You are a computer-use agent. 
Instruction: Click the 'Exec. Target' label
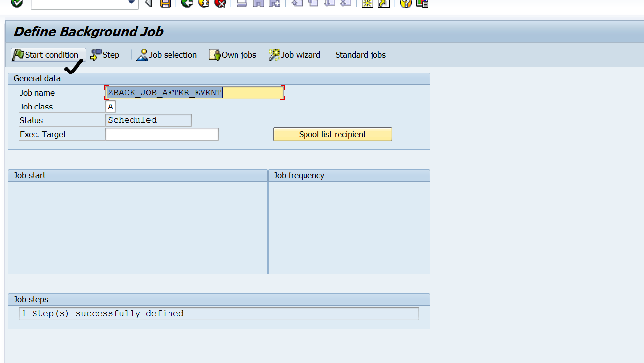43,134
